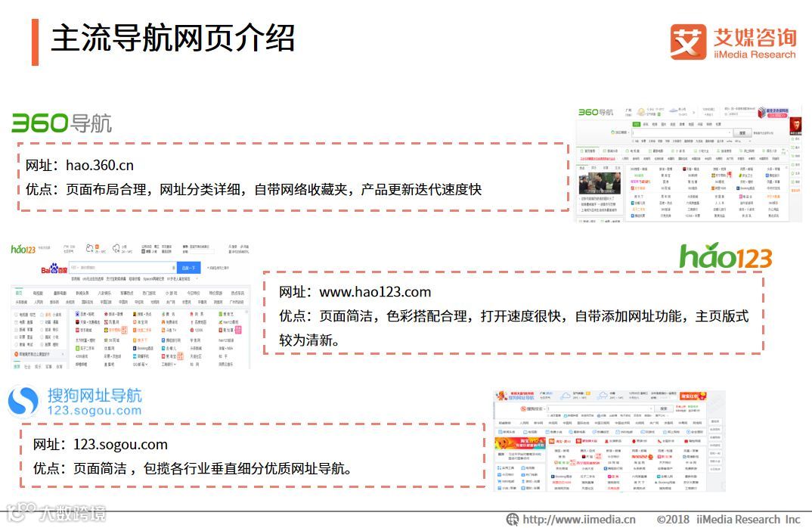This screenshot has width=812, height=528.
Task: Click the Baidu search box in hao123 screenshot
Action: click(122, 268)
